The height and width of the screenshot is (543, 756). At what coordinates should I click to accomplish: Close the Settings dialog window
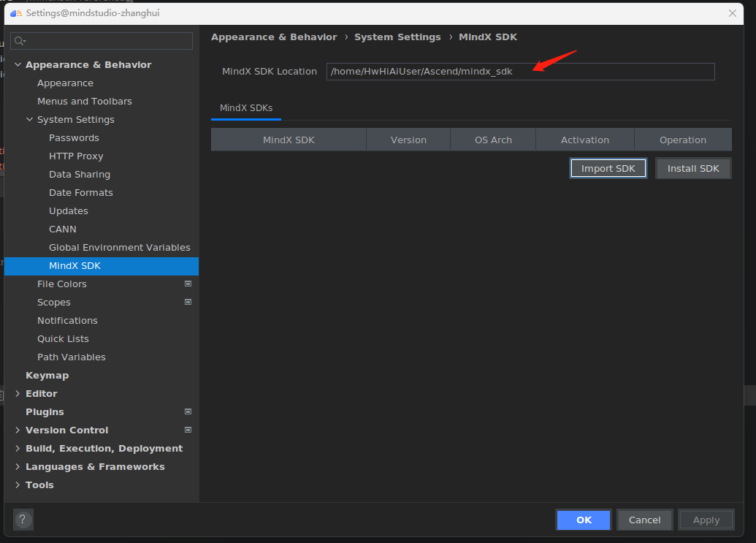click(733, 13)
